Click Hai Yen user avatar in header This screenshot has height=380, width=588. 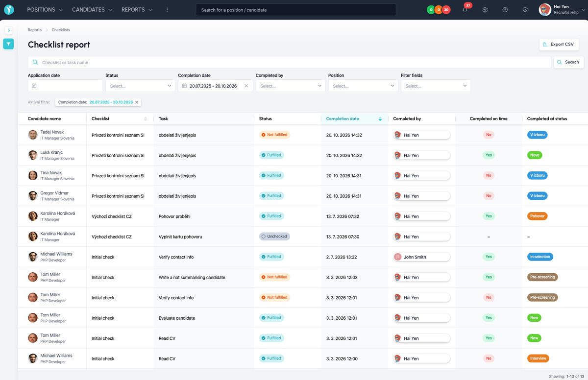(x=545, y=10)
